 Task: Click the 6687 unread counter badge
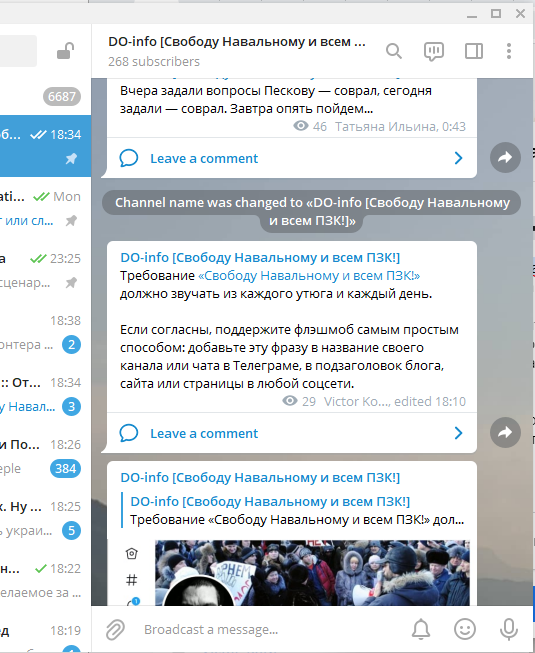[x=62, y=97]
